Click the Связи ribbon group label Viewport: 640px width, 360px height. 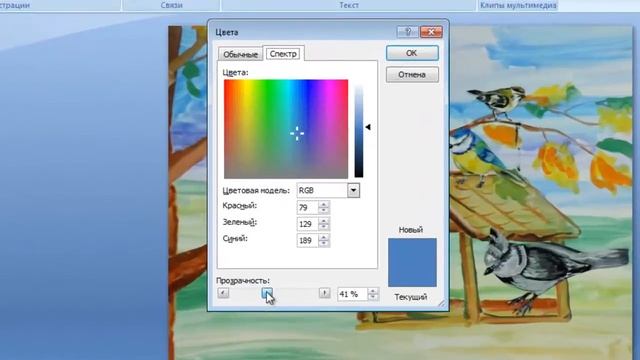click(x=171, y=5)
